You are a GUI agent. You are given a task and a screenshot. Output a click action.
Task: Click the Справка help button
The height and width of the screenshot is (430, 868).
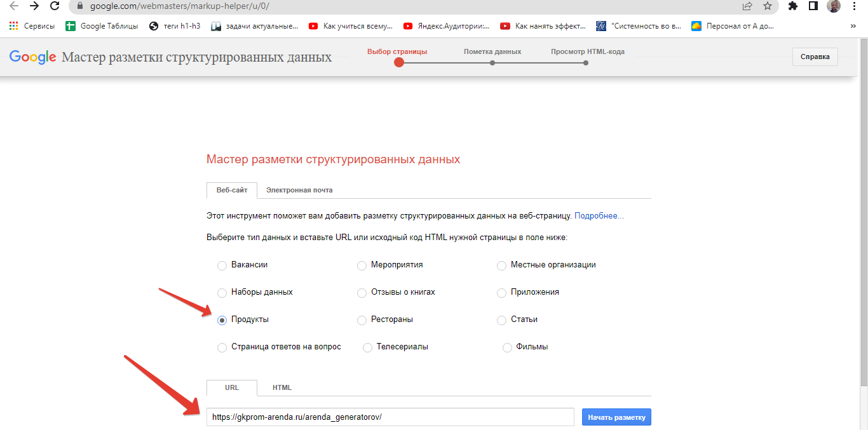click(x=815, y=57)
